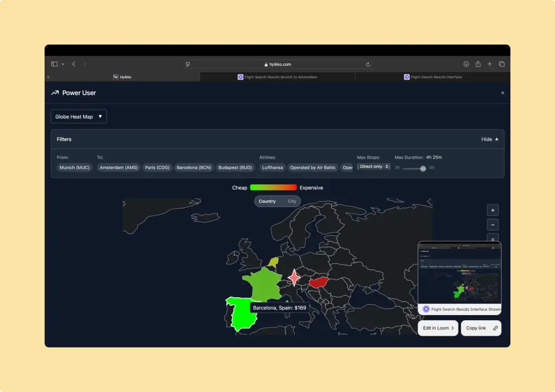Switch to Flight Search Results Interface tab
555x392 pixels.
click(433, 77)
